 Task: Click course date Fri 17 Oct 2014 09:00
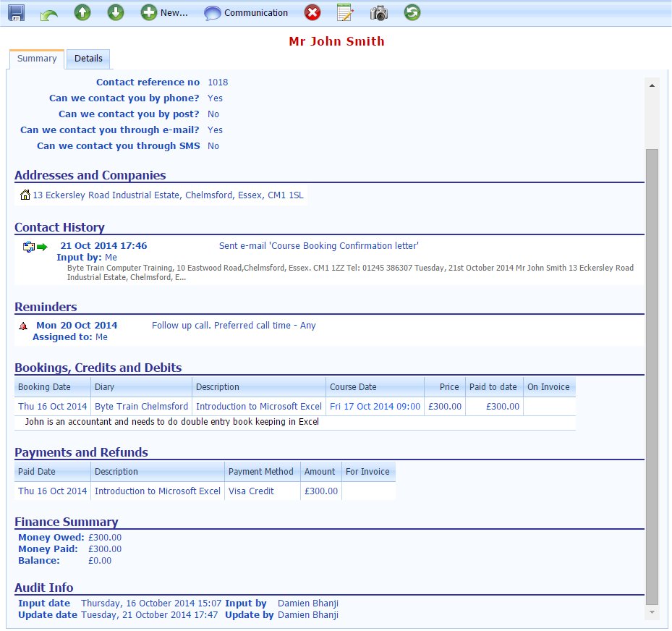click(375, 407)
